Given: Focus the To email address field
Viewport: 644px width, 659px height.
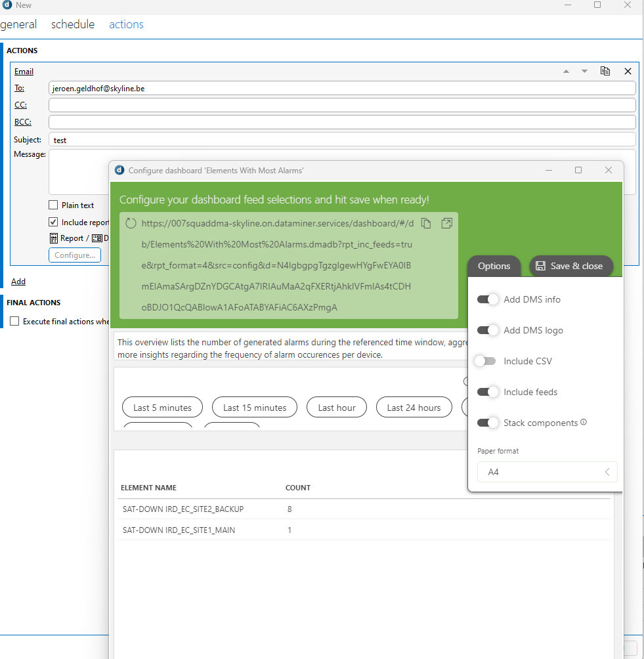Looking at the screenshot, I should click(342, 88).
